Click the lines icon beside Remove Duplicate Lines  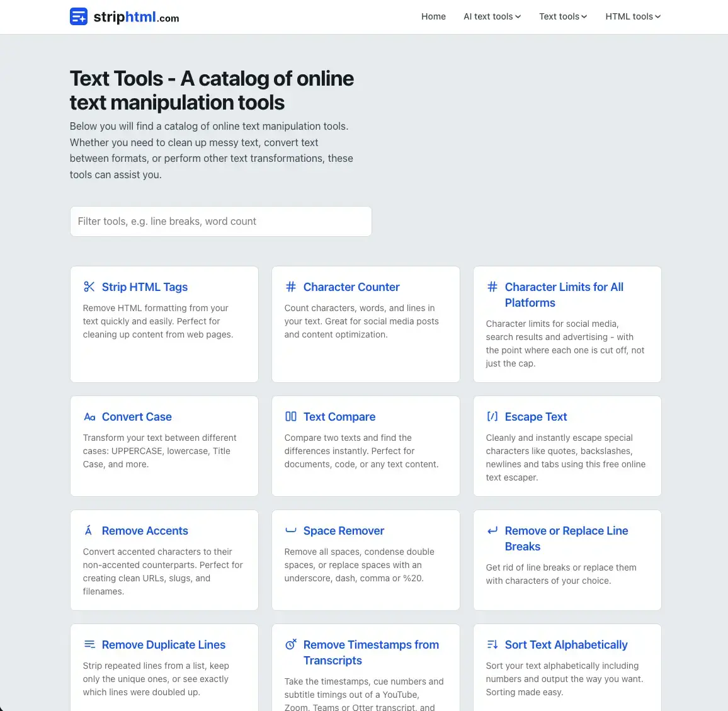pos(89,644)
